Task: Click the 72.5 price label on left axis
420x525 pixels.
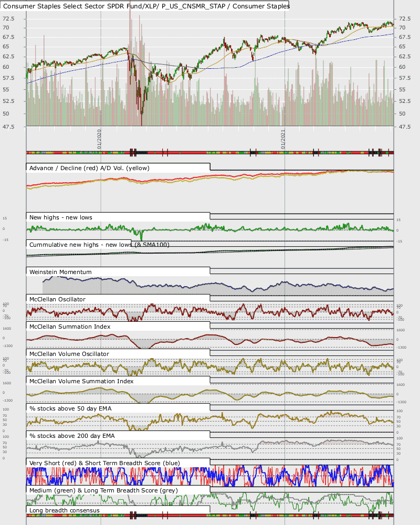Action: pyautogui.click(x=8, y=18)
